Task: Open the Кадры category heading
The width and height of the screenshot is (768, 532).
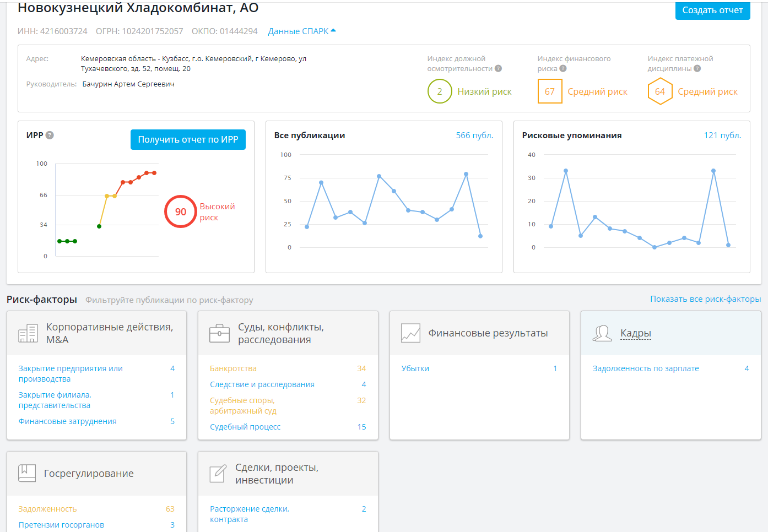Action: tap(635, 333)
